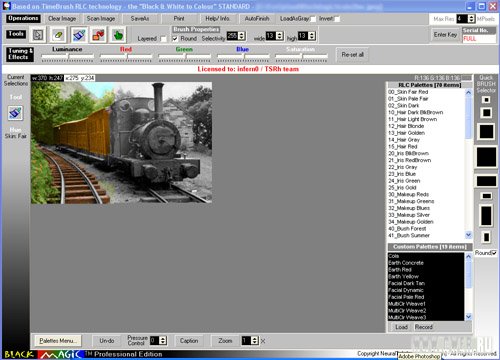
Task: Click the locomotive image on canvas
Action: pos(122,143)
